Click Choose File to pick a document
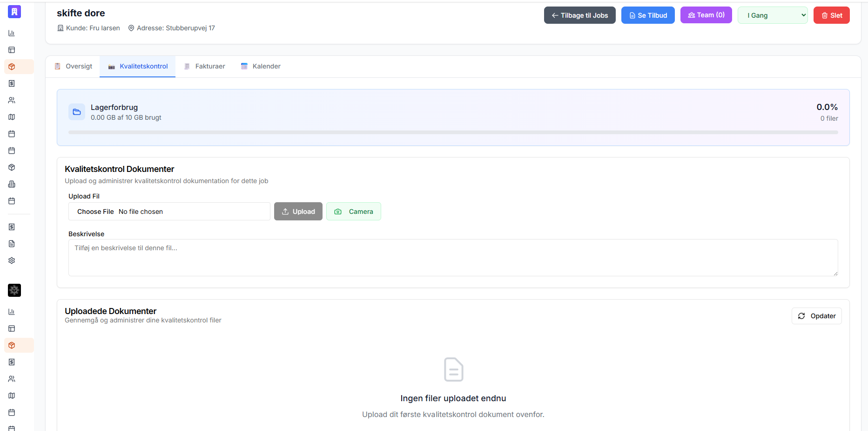Screen dimensions: 868x431 click(x=95, y=212)
